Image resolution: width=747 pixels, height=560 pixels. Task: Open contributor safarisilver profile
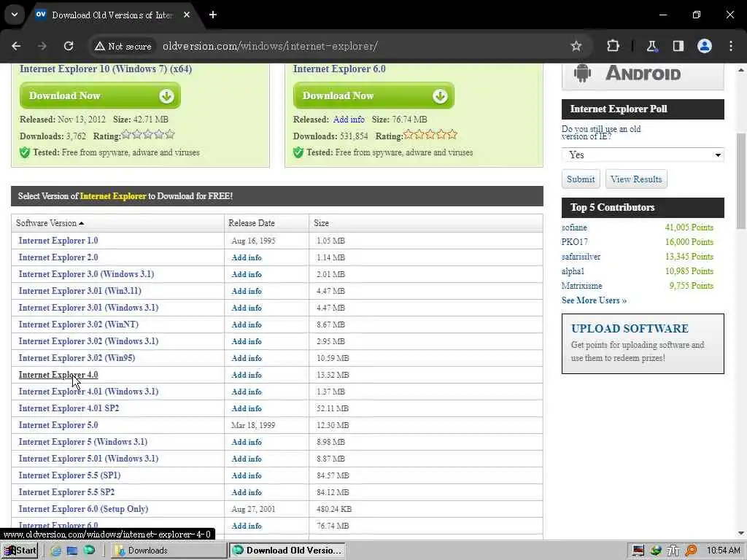coord(581,257)
